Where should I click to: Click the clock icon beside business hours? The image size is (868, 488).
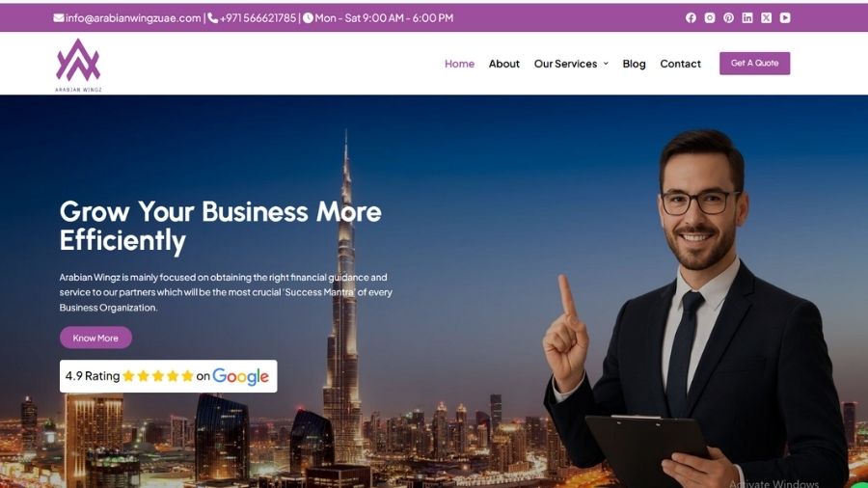[308, 17]
